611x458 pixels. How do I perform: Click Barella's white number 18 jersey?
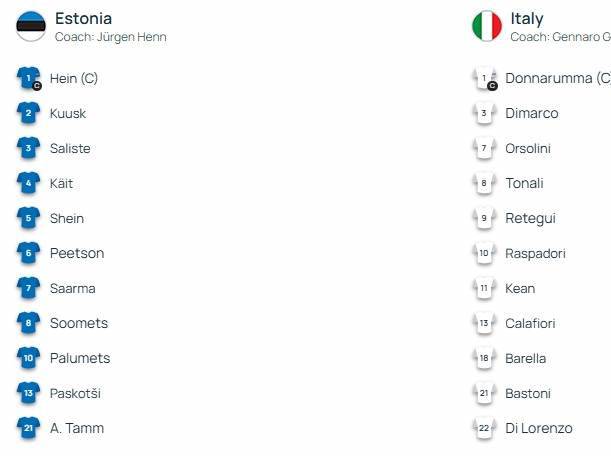coord(484,358)
